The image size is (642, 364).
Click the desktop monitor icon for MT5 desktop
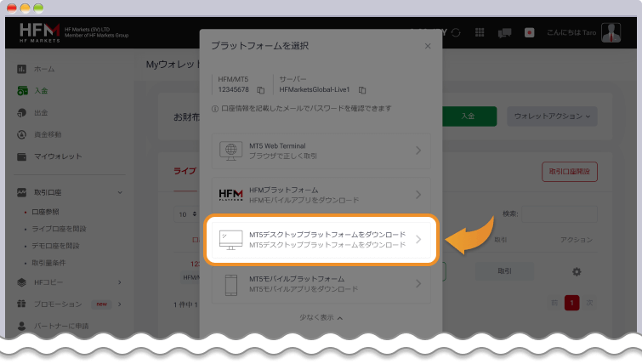pos(230,240)
